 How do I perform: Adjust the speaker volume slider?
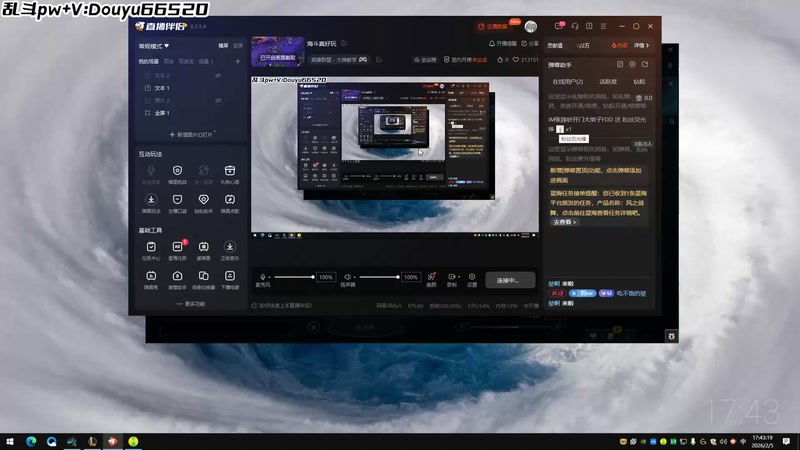point(379,277)
